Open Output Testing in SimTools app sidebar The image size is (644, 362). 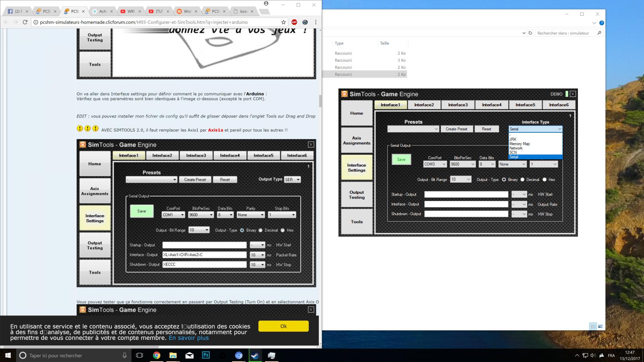(357, 195)
